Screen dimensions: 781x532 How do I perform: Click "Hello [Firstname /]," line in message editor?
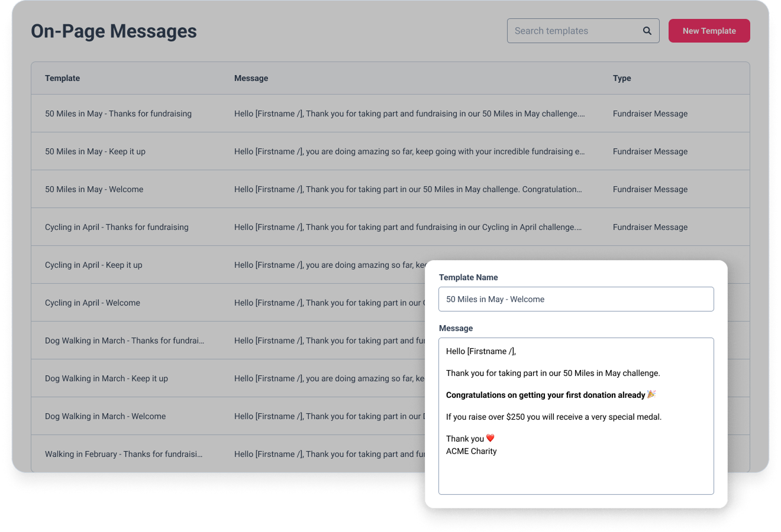(x=481, y=351)
